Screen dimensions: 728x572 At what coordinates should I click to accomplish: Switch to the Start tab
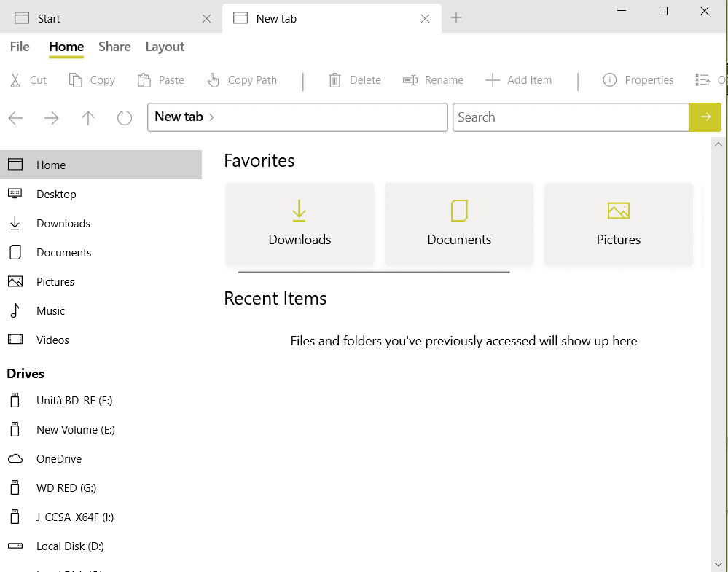(111, 18)
